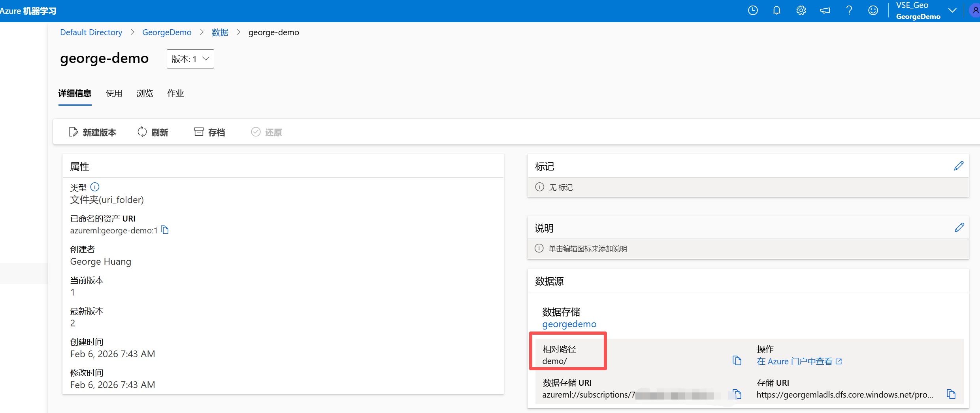Click the 新建版本 toolbar button
Viewport: 980px width, 413px height.
click(x=92, y=132)
